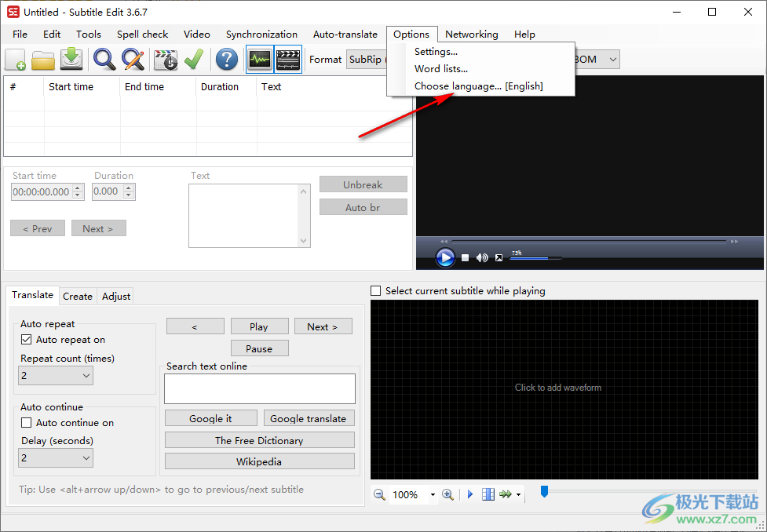Open the Edit menu
The image size is (767, 532).
[52, 35]
